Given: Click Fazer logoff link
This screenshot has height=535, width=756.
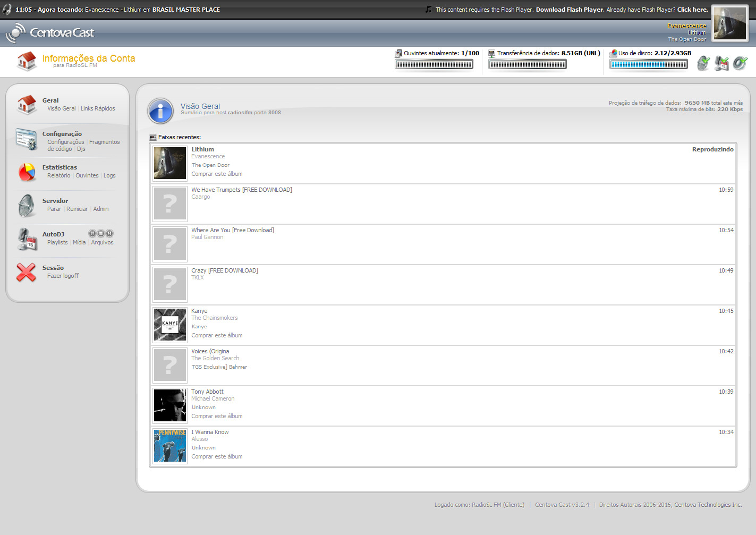Looking at the screenshot, I should click(63, 276).
